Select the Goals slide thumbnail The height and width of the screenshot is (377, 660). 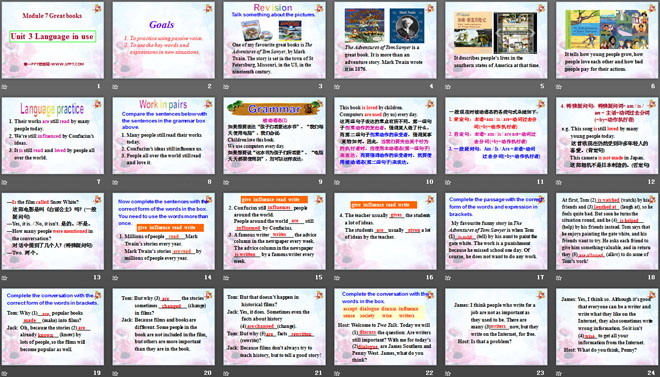164,40
